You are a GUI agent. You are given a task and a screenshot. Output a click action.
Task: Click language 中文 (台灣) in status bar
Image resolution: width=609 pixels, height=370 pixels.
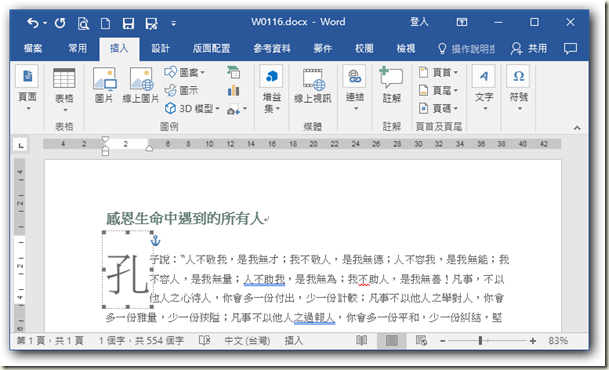tap(247, 341)
